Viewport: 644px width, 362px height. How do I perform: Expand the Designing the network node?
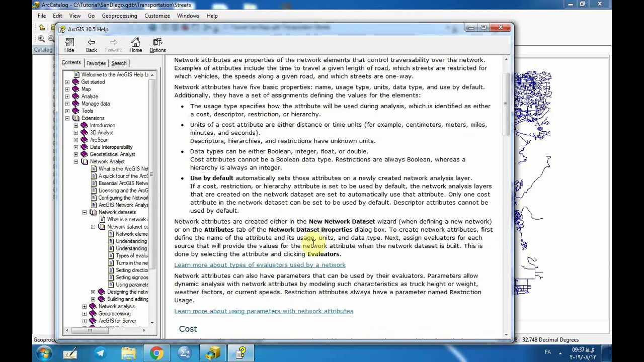click(x=93, y=292)
